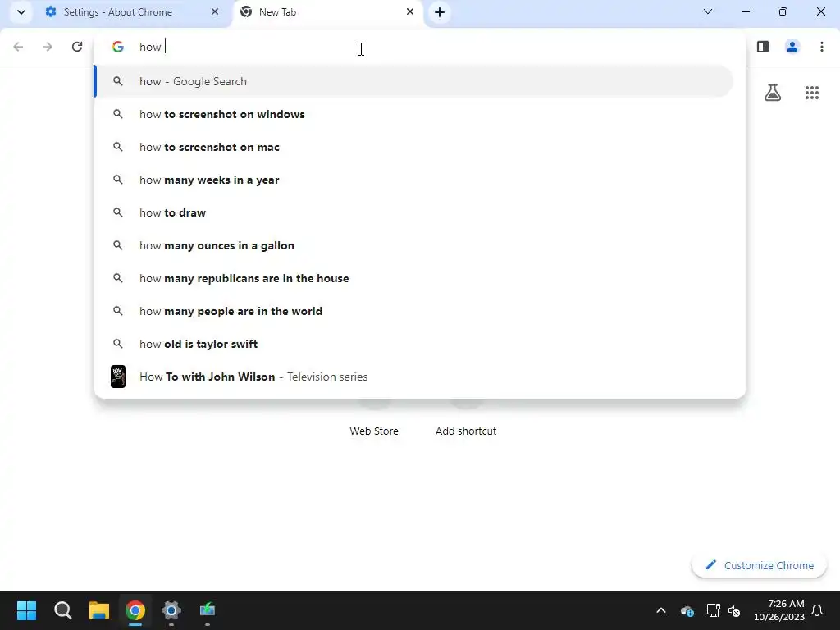Open Windows taskbar search

(x=62, y=610)
